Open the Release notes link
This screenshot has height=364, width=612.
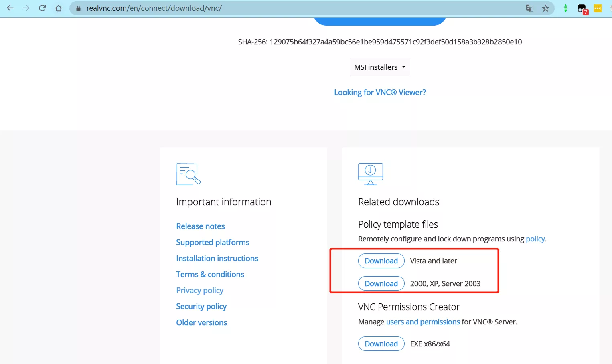(x=201, y=226)
